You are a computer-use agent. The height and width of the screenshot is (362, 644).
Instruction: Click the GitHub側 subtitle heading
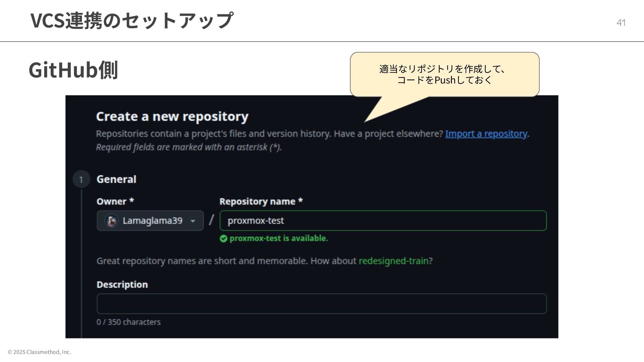[73, 70]
